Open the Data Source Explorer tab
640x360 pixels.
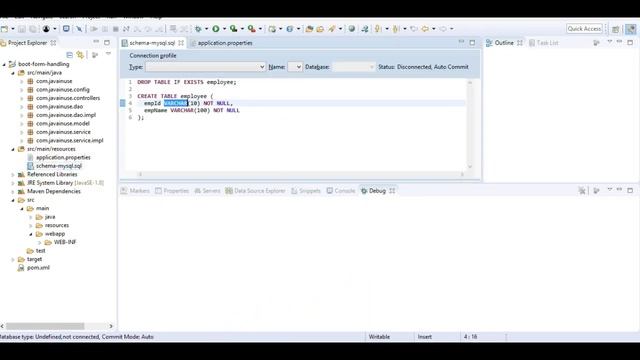(x=255, y=191)
